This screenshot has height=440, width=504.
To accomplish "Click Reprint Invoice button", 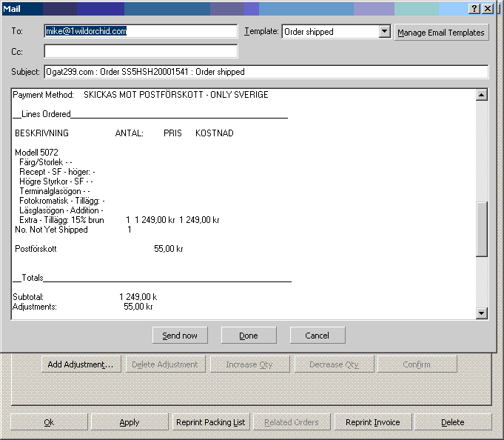I will pos(372,422).
